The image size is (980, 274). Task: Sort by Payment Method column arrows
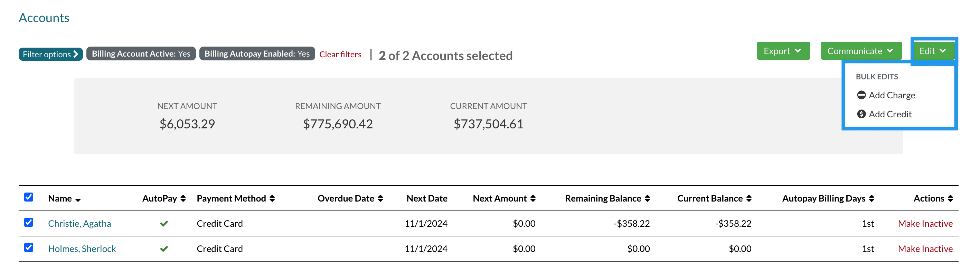(x=272, y=198)
